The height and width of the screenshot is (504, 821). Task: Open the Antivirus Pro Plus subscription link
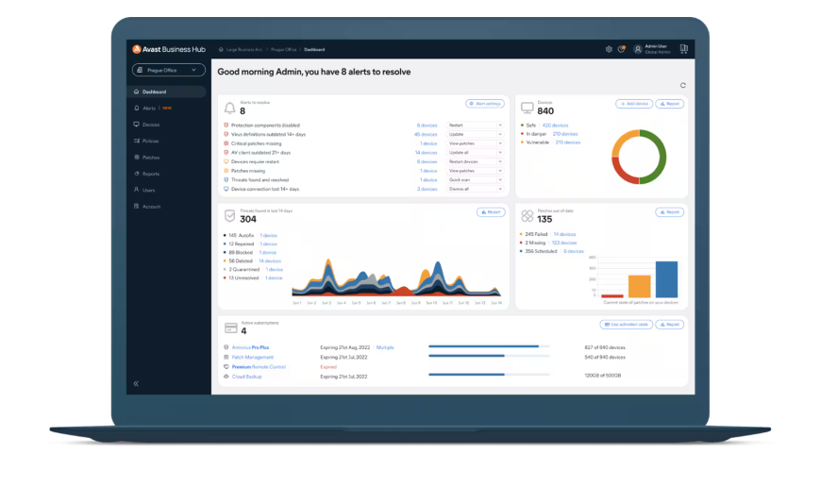tap(250, 347)
